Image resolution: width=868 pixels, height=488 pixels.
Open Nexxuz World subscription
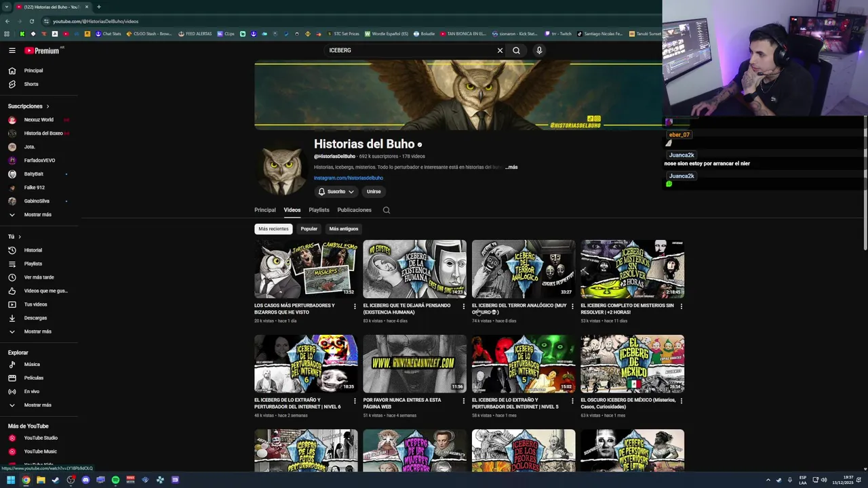click(39, 120)
